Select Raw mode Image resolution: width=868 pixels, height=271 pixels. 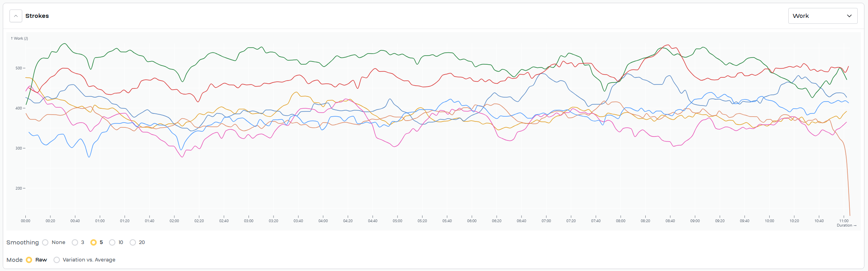pyautogui.click(x=29, y=260)
